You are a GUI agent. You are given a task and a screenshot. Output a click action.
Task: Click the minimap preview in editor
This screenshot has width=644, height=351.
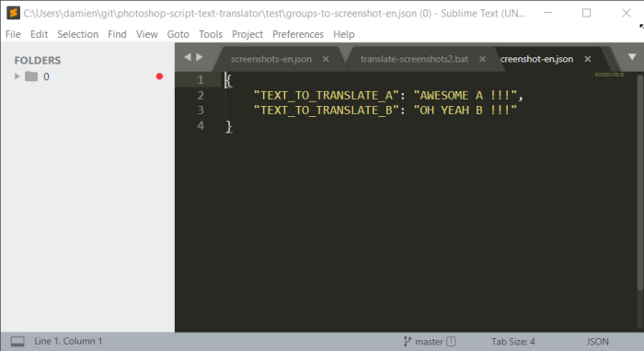pyautogui.click(x=609, y=75)
